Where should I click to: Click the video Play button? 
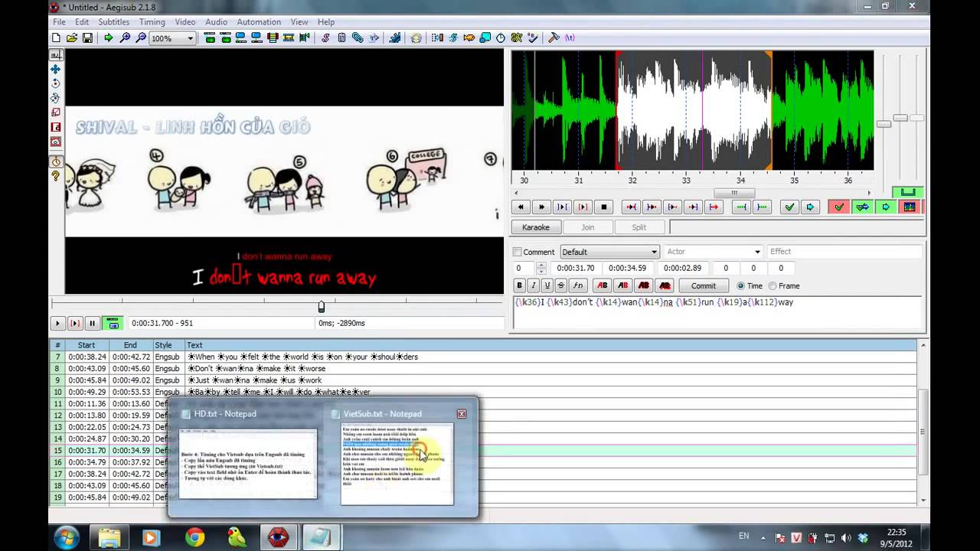tap(57, 324)
